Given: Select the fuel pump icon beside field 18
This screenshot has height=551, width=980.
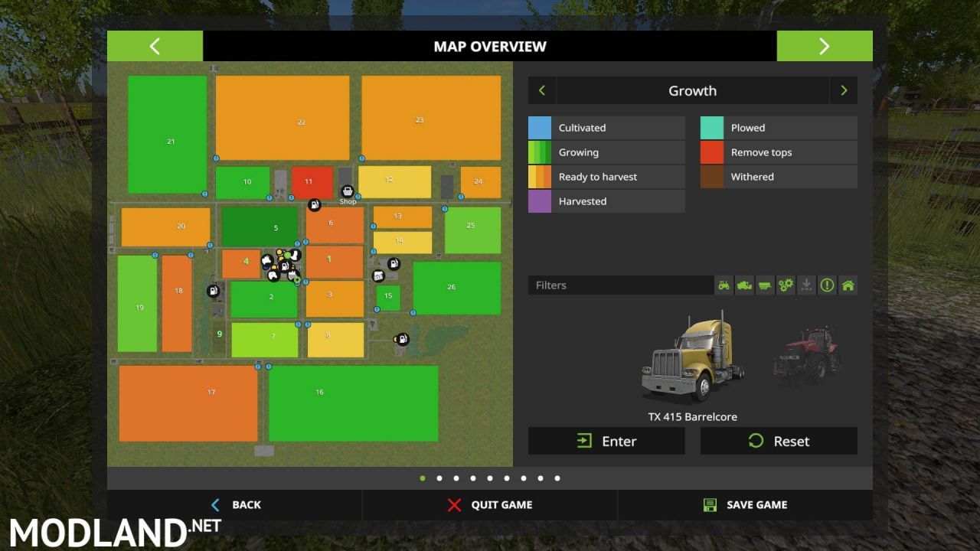Looking at the screenshot, I should point(213,291).
